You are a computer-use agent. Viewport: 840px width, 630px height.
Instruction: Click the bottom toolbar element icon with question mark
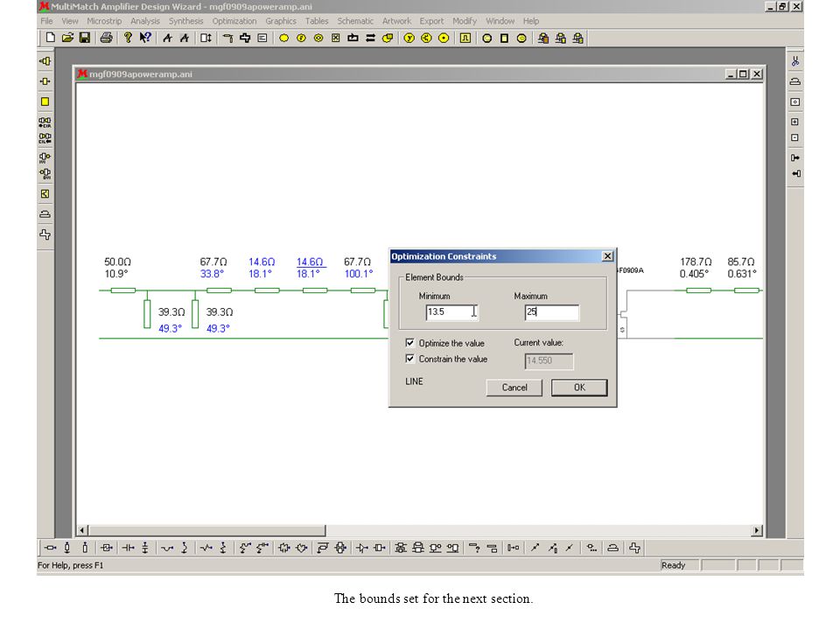coord(474,548)
